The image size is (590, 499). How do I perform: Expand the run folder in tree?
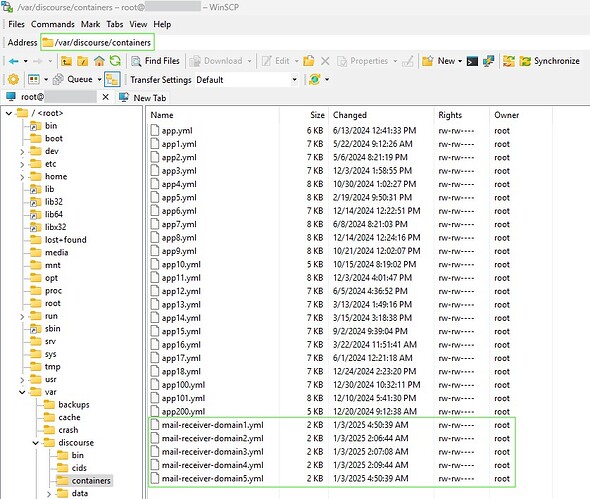(x=22, y=317)
